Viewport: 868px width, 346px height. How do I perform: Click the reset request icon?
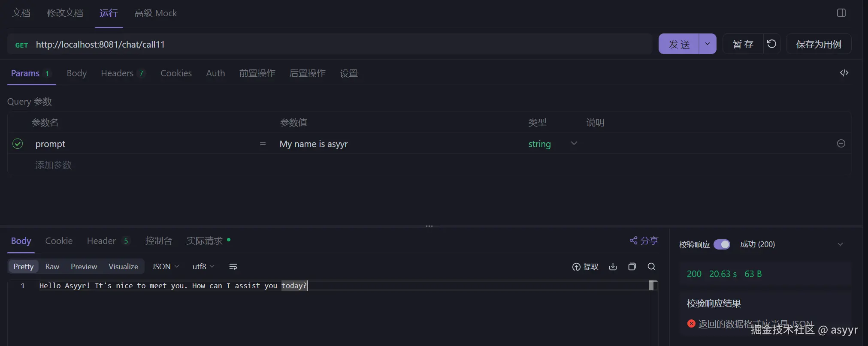771,44
